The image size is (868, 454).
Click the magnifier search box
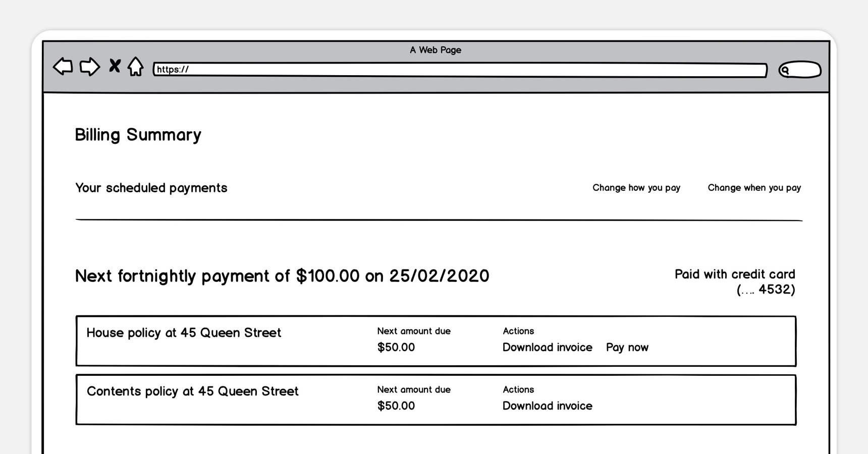click(800, 70)
